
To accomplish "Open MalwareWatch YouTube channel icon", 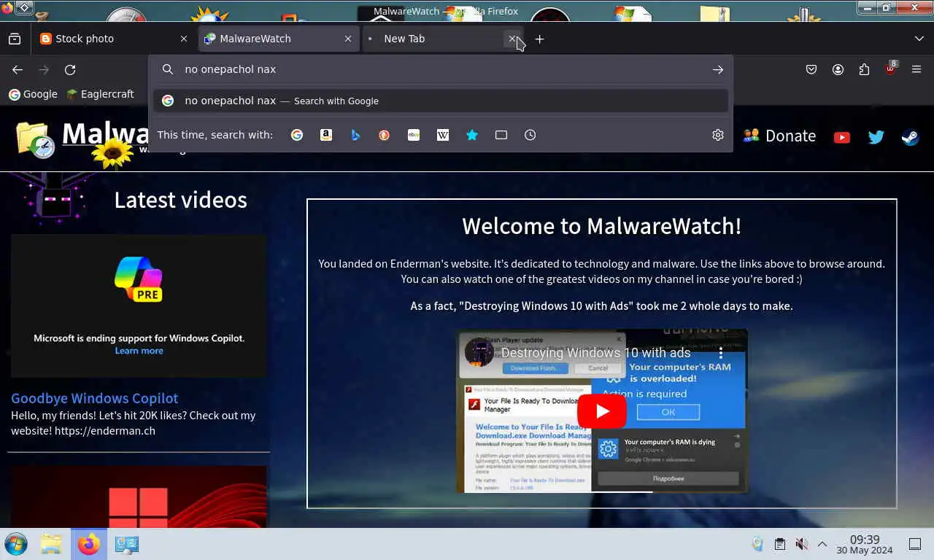I will click(842, 137).
